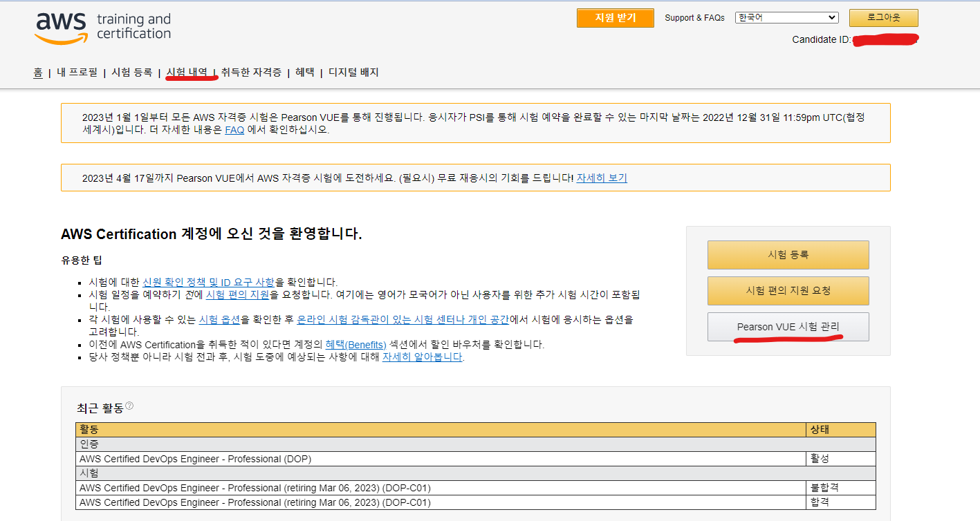
Task: Open the 신원 확인 정책 및 ID 요구 사항 link
Action: coord(208,282)
